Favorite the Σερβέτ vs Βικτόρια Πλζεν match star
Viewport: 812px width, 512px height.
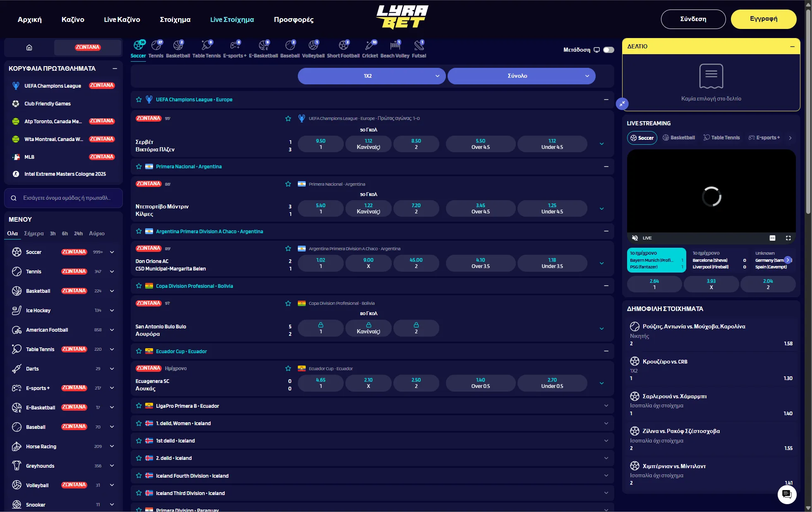(x=288, y=119)
